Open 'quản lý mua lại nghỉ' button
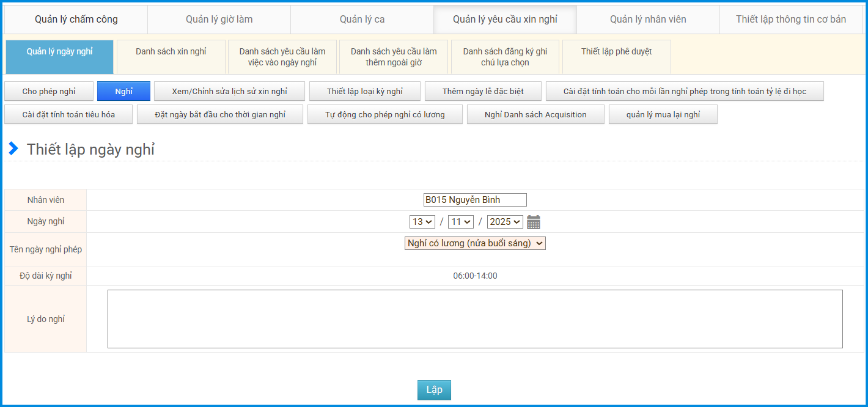The image size is (868, 407). point(663,114)
